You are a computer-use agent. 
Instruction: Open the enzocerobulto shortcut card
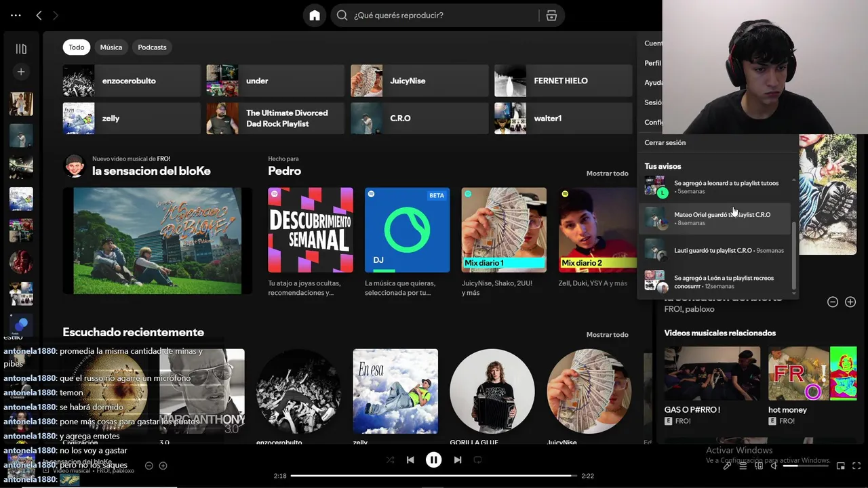132,81
